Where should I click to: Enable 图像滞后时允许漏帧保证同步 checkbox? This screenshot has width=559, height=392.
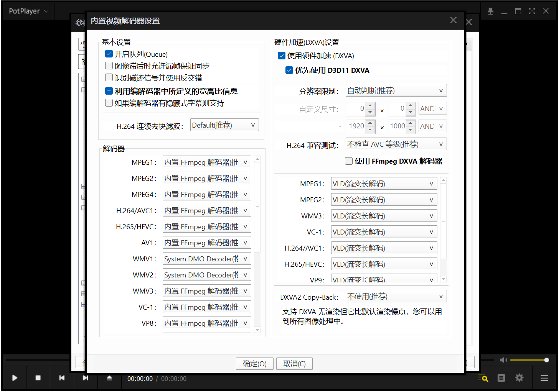coord(109,66)
